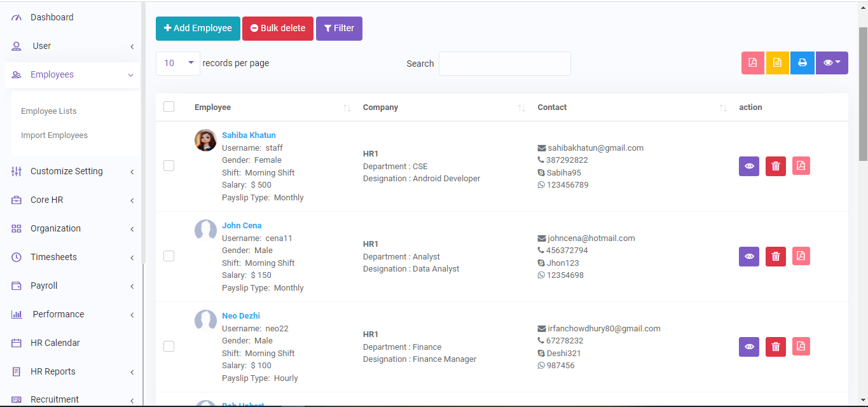The image size is (868, 407).
Task: Open the records per page dropdown
Action: (178, 64)
